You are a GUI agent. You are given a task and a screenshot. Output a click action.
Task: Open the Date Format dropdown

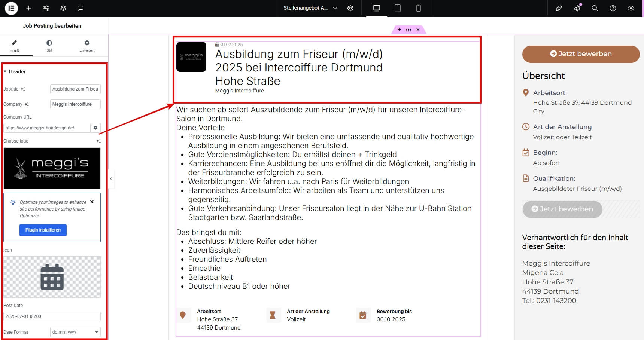tap(75, 332)
